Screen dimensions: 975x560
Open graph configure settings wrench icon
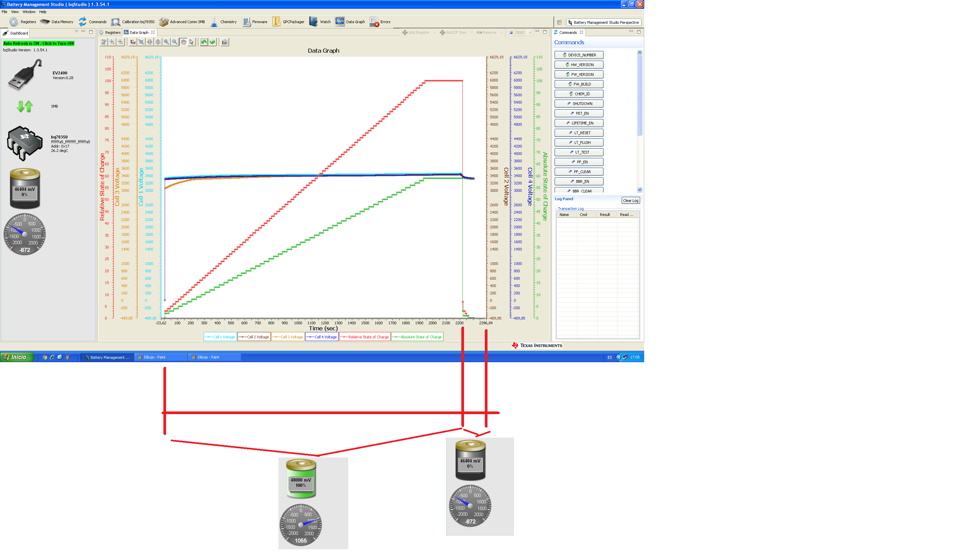[103, 42]
